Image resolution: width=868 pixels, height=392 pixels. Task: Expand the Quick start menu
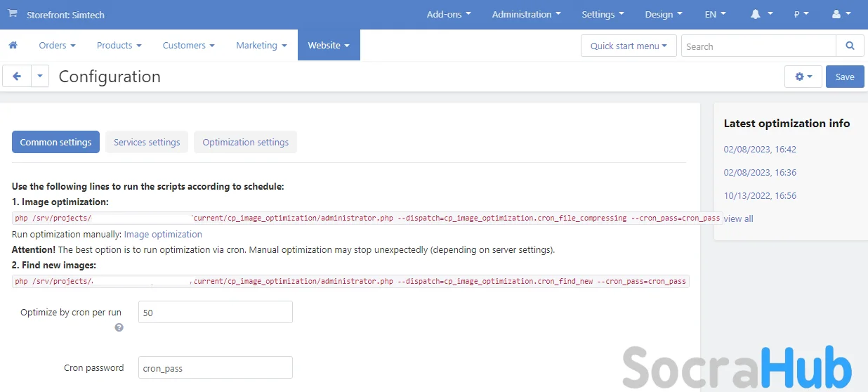click(628, 46)
